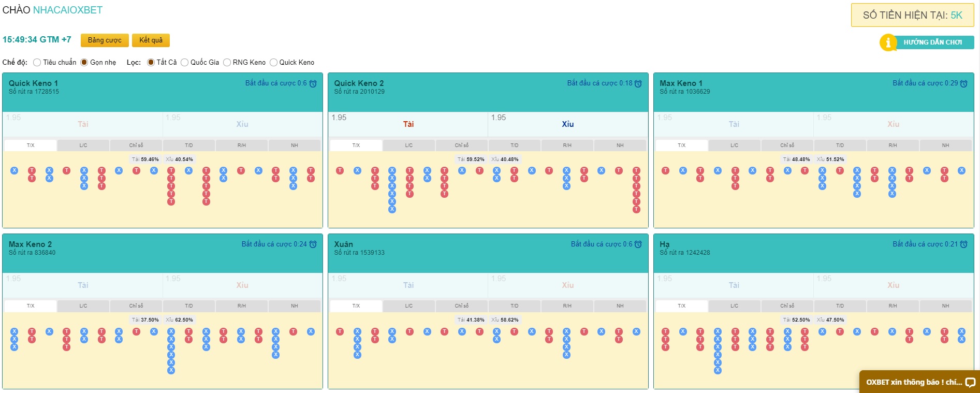
Task: Select the RNG Keno filter option
Action: click(x=227, y=63)
